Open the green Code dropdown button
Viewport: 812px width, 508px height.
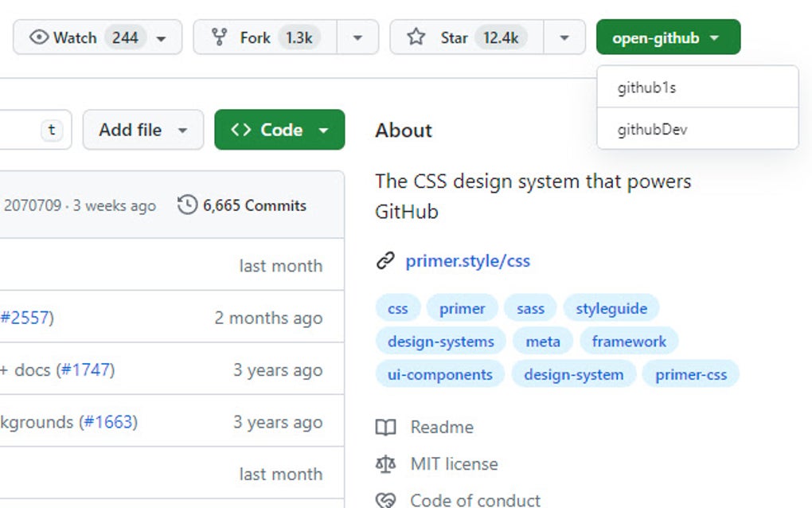279,130
